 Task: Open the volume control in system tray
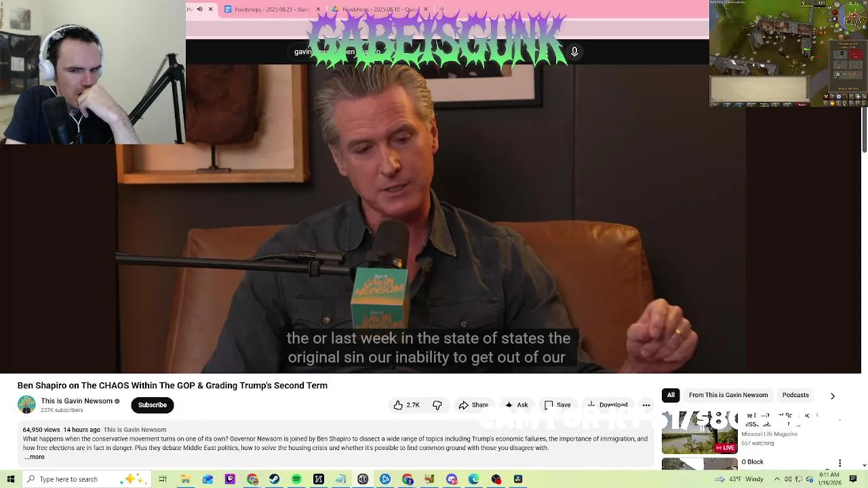pos(788,479)
